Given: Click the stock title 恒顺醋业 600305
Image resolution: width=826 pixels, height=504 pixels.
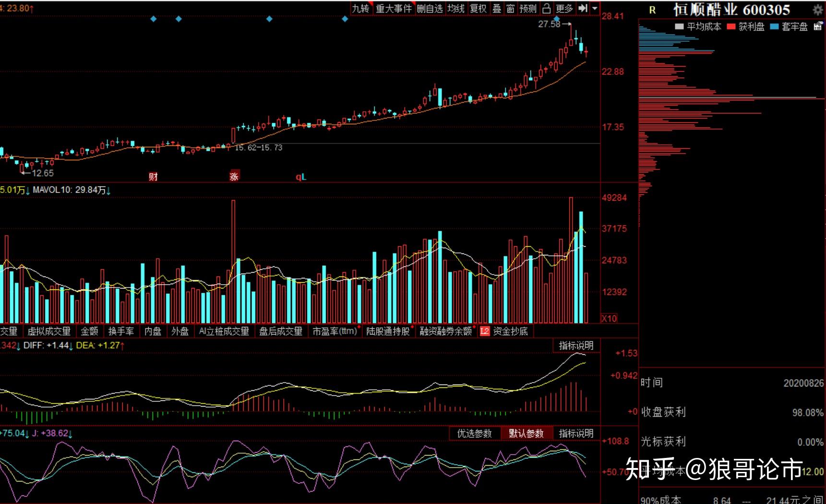Looking at the screenshot, I should 731,10.
